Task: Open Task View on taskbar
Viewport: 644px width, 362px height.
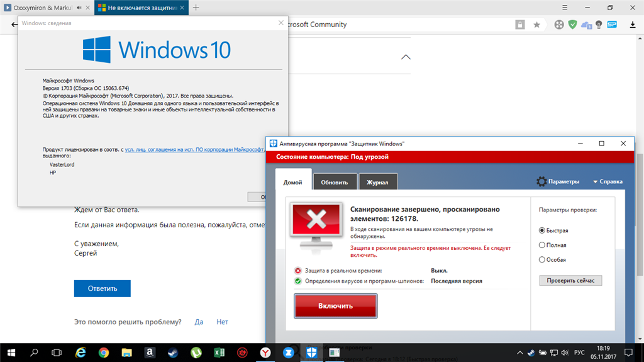Action: [x=57, y=353]
